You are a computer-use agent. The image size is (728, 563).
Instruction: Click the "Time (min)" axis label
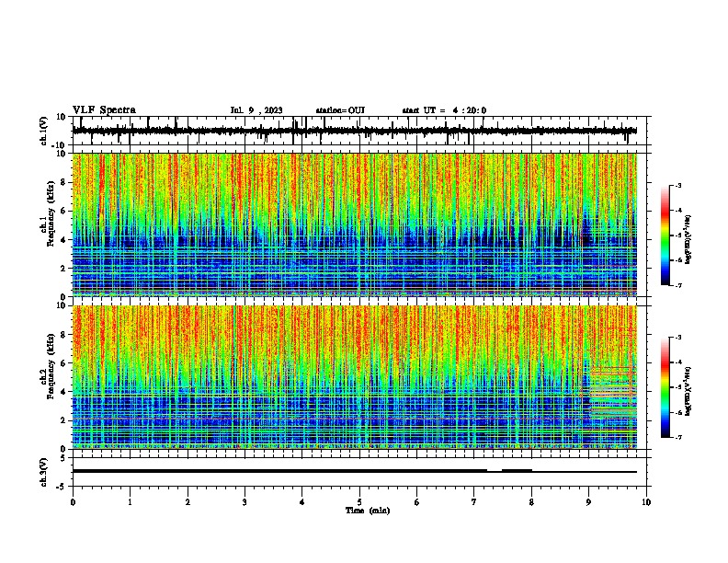pos(368,511)
